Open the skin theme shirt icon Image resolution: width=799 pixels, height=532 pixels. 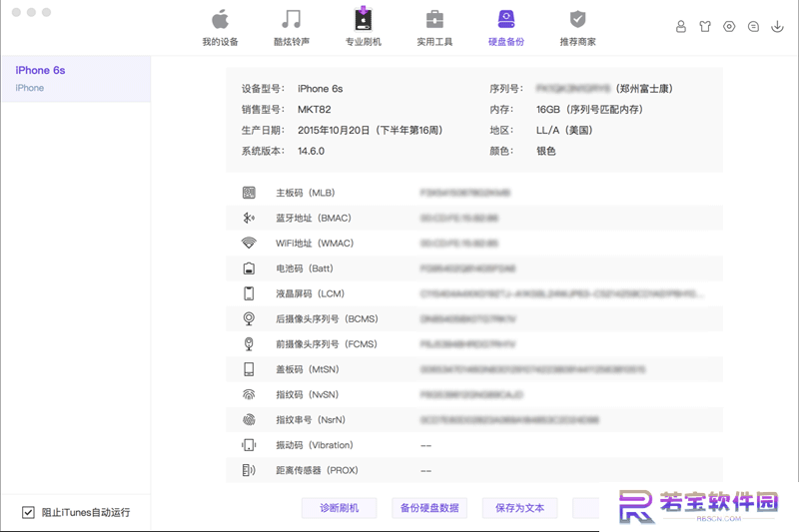point(705,27)
